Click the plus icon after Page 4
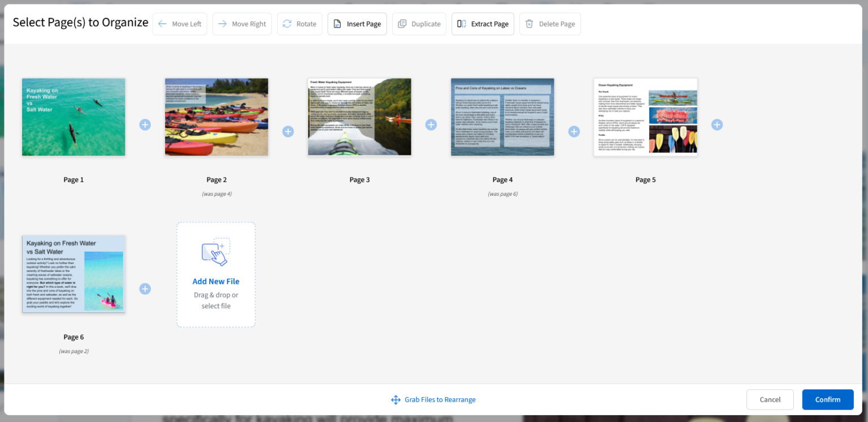 574,131
